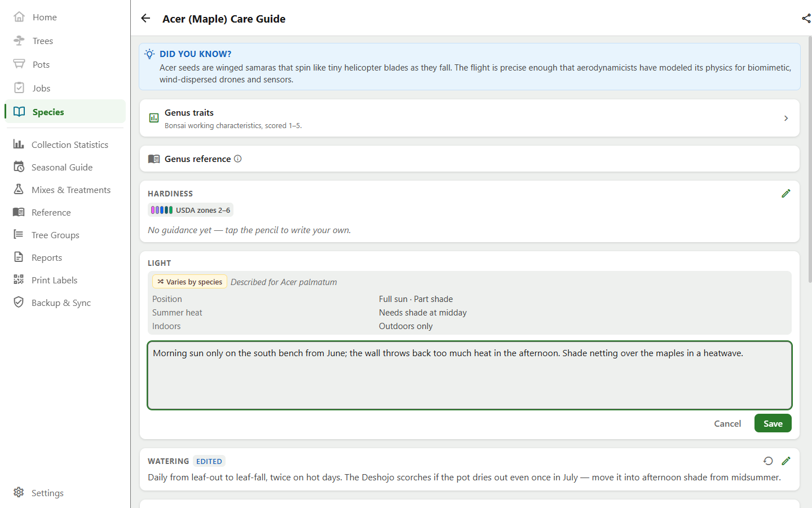
Task: Click the Jobs checklist icon
Action: (19, 88)
